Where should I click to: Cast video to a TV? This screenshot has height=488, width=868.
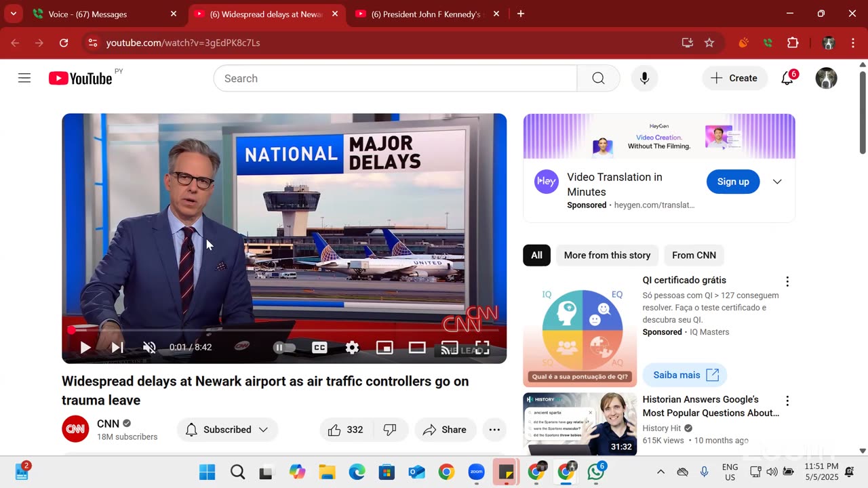pyautogui.click(x=450, y=348)
